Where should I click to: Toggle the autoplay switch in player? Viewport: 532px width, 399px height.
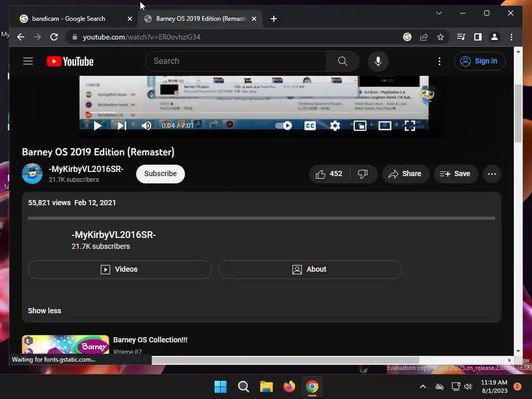[x=284, y=126]
